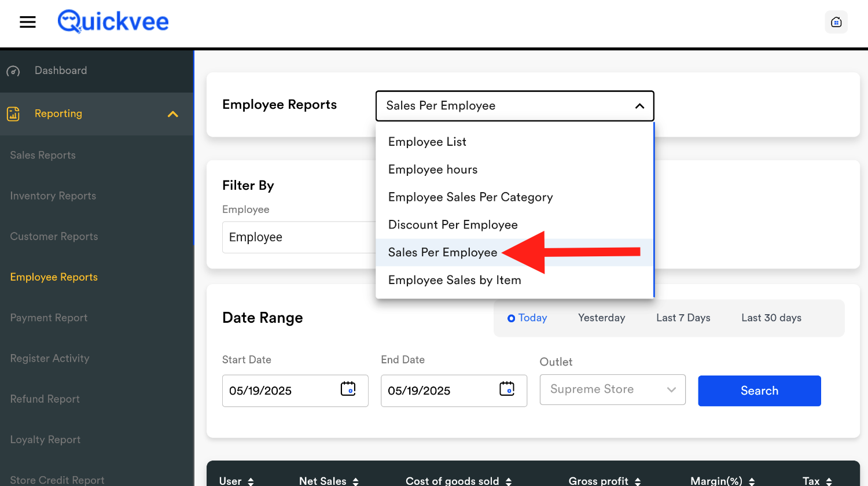This screenshot has width=868, height=486.
Task: Open the End Date calendar icon
Action: coord(506,389)
